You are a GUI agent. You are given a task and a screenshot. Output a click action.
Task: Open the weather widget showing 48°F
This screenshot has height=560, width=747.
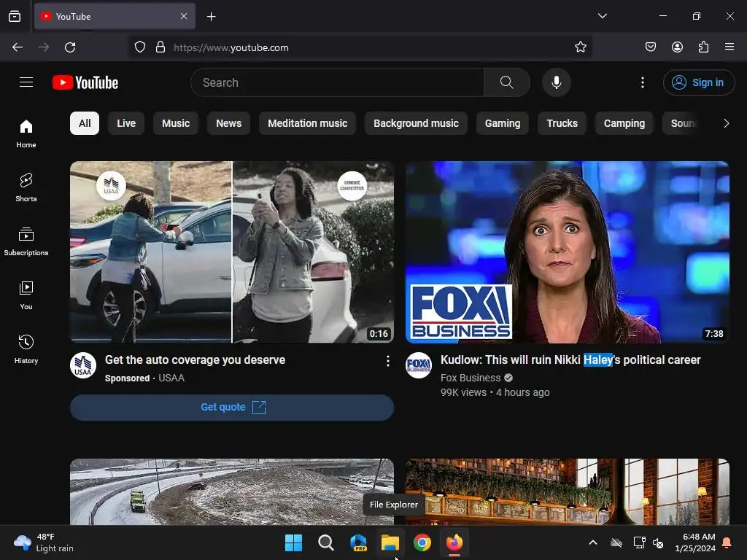[x=44, y=542]
